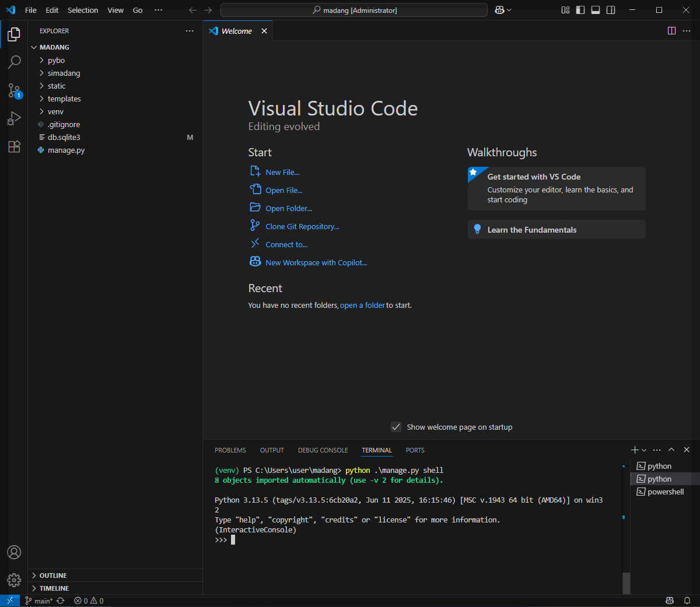This screenshot has height=607, width=700.
Task: Toggle the secondary side bar visibility
Action: point(611,10)
